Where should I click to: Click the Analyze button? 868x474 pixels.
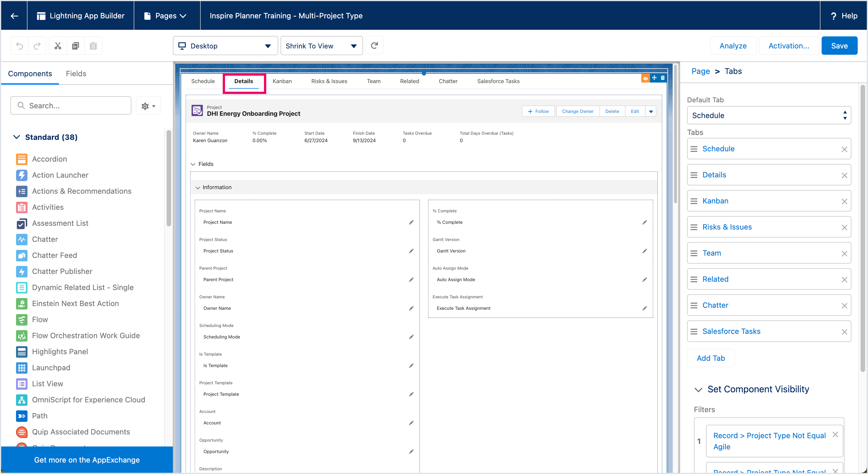[733, 46]
